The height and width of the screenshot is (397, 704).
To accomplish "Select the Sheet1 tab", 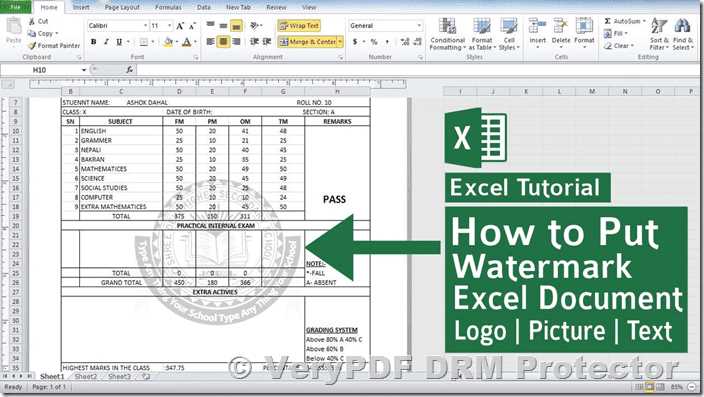I will 52,376.
